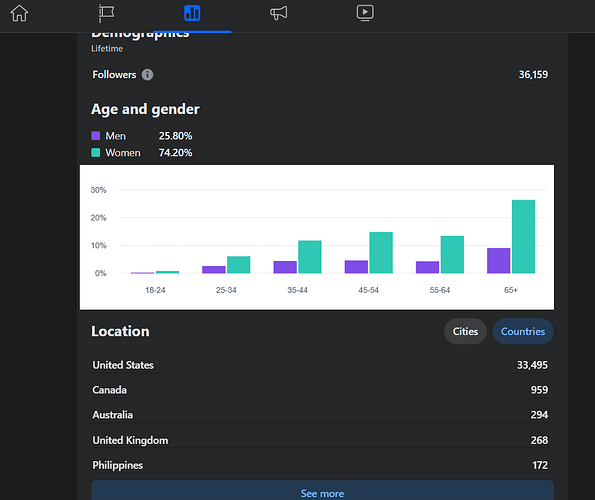Go to the Home icon
This screenshot has height=500, width=595.
(x=19, y=13)
